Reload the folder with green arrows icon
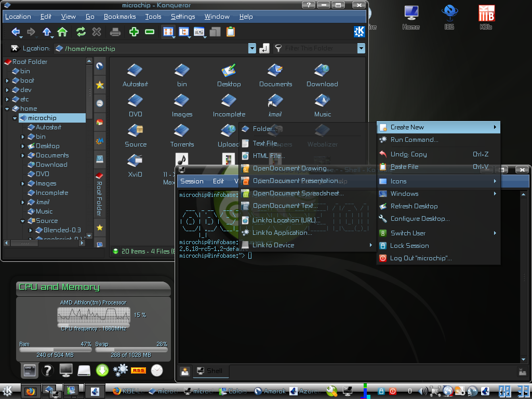Viewport: 532px width, 399px height. point(81,32)
